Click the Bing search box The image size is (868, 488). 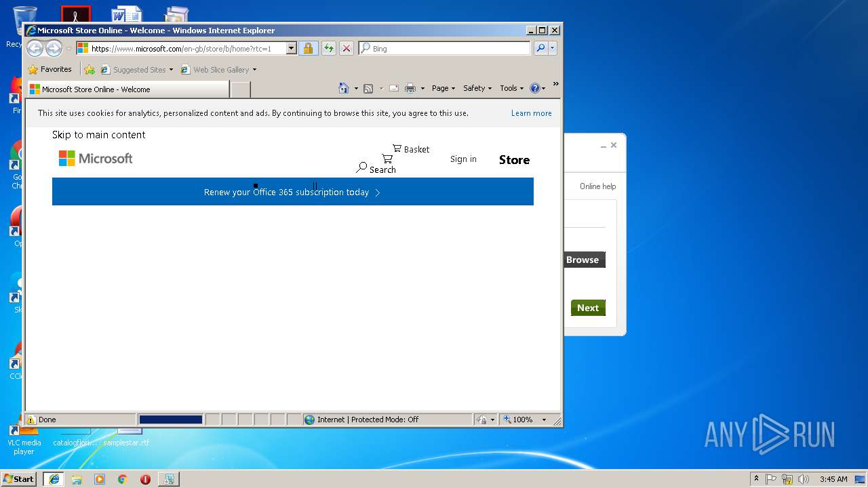point(445,48)
